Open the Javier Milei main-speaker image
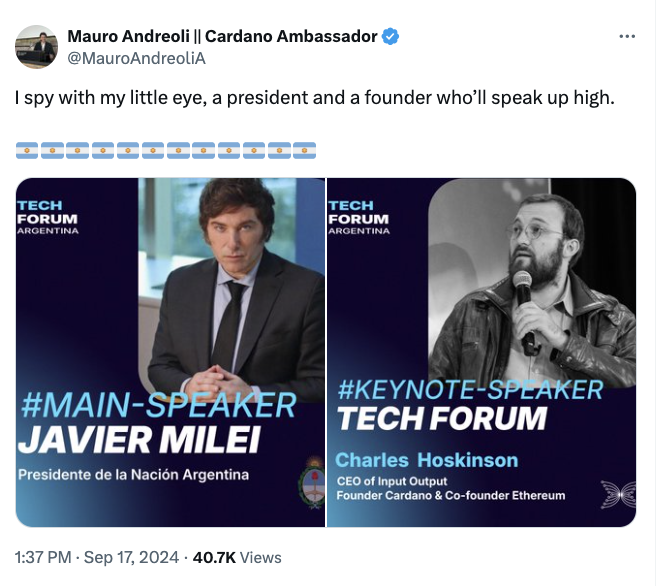This screenshot has width=656, height=586. click(170, 352)
